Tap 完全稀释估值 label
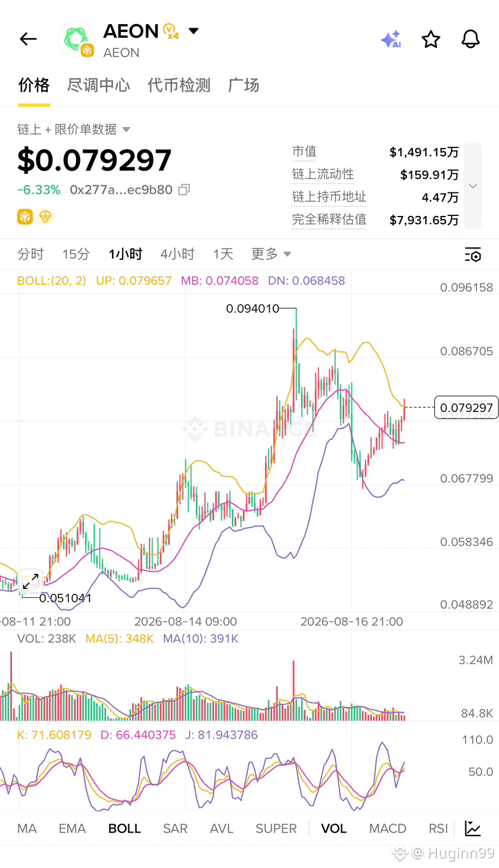The width and height of the screenshot is (499, 868). coord(329,220)
